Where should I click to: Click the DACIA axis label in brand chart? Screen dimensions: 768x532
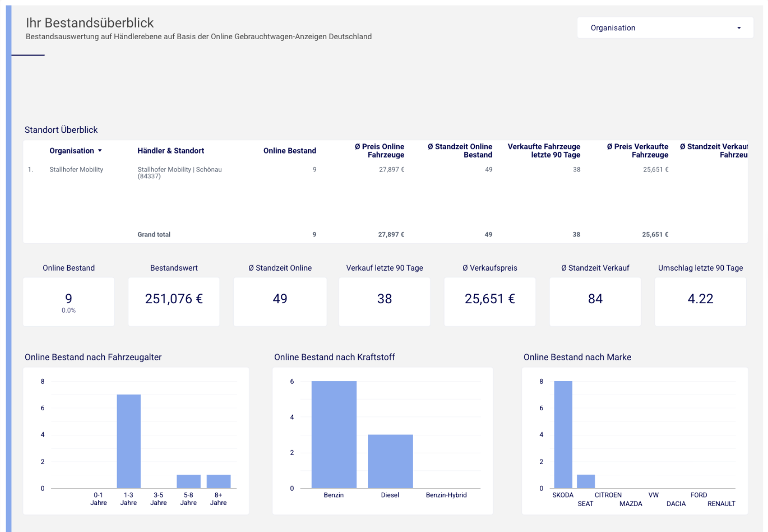tap(676, 504)
